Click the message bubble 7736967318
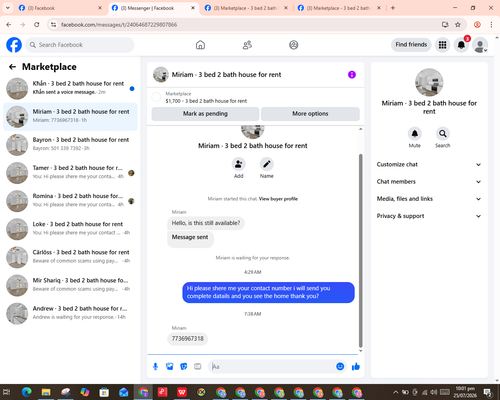 (x=187, y=339)
